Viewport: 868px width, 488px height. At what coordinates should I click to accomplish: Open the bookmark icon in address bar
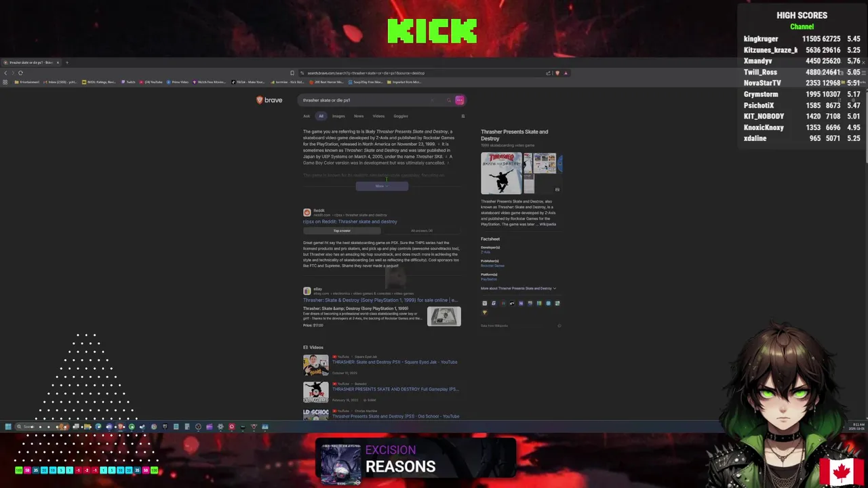292,73
